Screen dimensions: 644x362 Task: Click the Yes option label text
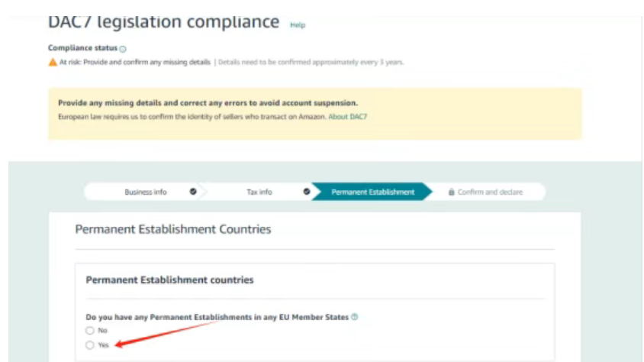[x=104, y=345]
